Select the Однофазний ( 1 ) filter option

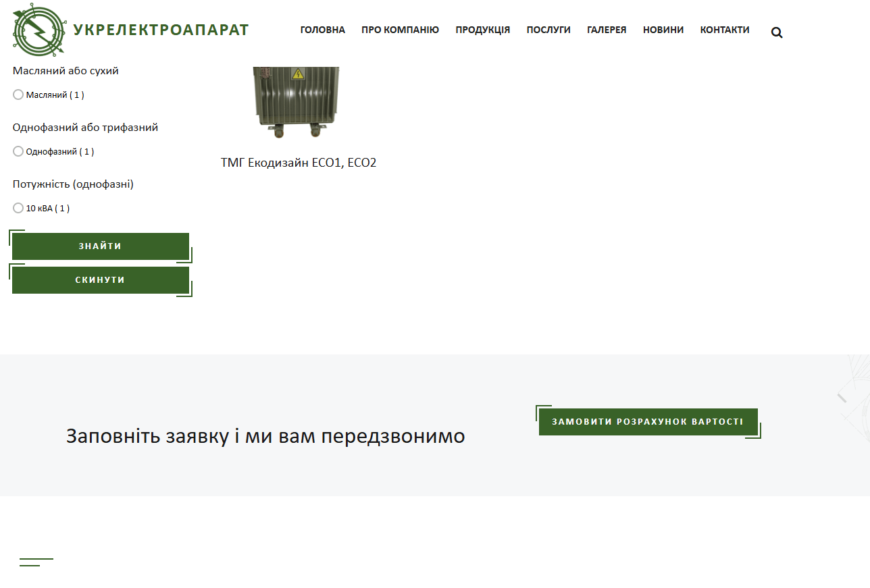(x=18, y=151)
